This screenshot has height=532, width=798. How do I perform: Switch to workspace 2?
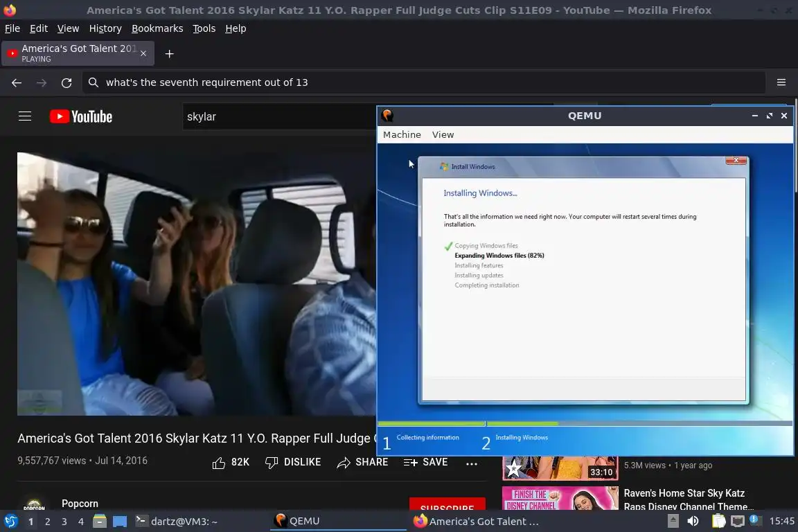click(x=47, y=522)
